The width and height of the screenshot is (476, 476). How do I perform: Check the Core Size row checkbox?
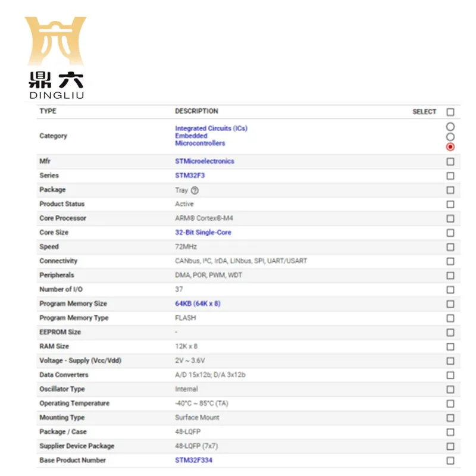coord(450,233)
